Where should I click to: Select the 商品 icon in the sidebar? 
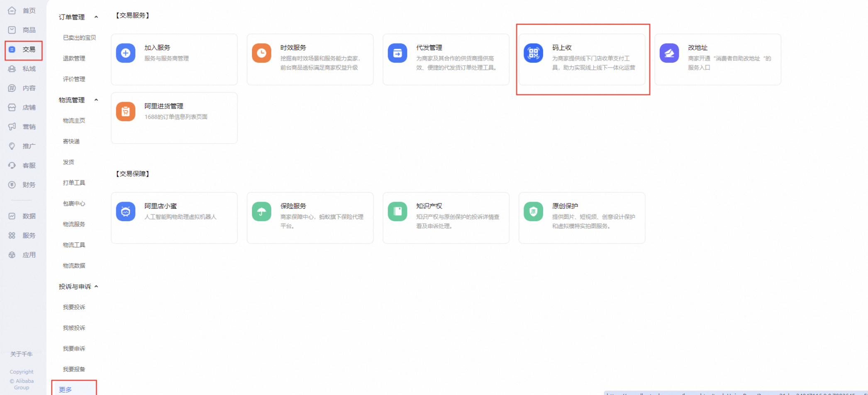click(x=12, y=29)
